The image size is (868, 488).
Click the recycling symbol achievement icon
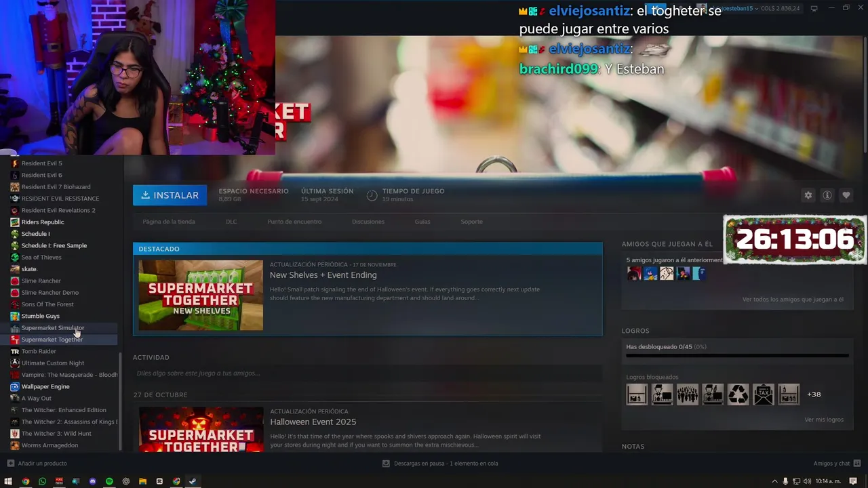click(738, 394)
